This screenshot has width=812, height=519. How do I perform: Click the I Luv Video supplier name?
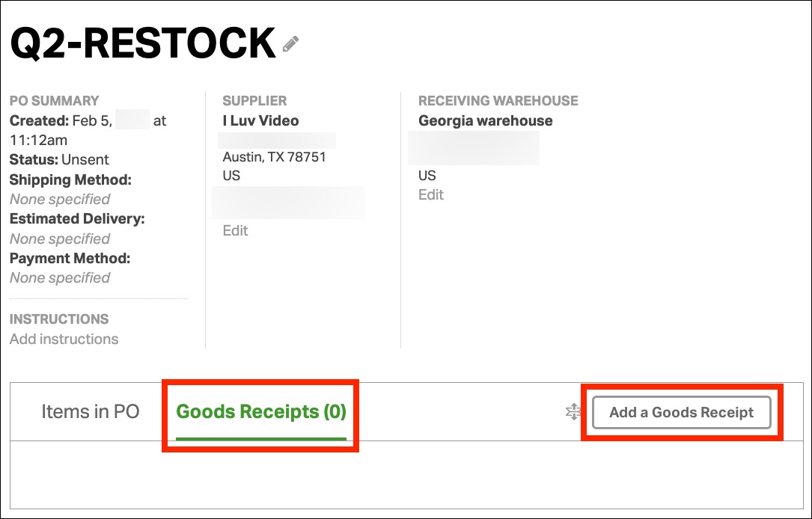click(x=260, y=120)
